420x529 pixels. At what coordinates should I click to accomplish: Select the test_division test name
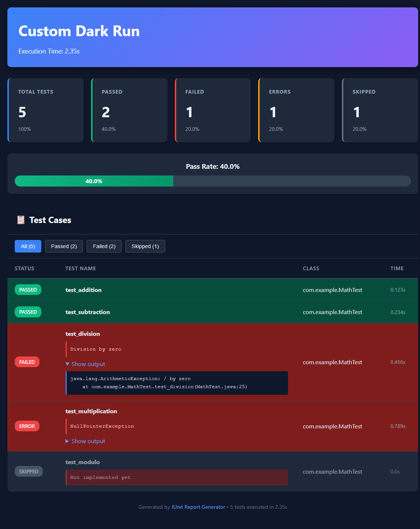[x=83, y=334]
